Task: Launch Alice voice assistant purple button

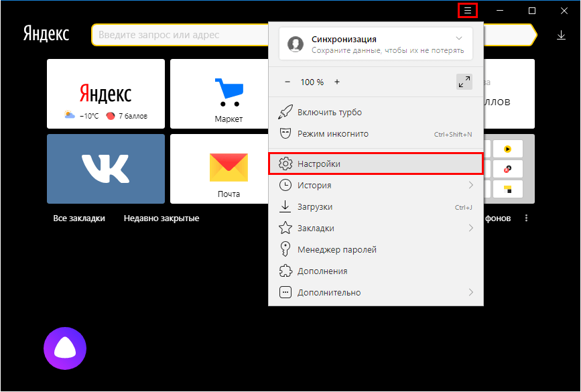Action: coord(65,348)
